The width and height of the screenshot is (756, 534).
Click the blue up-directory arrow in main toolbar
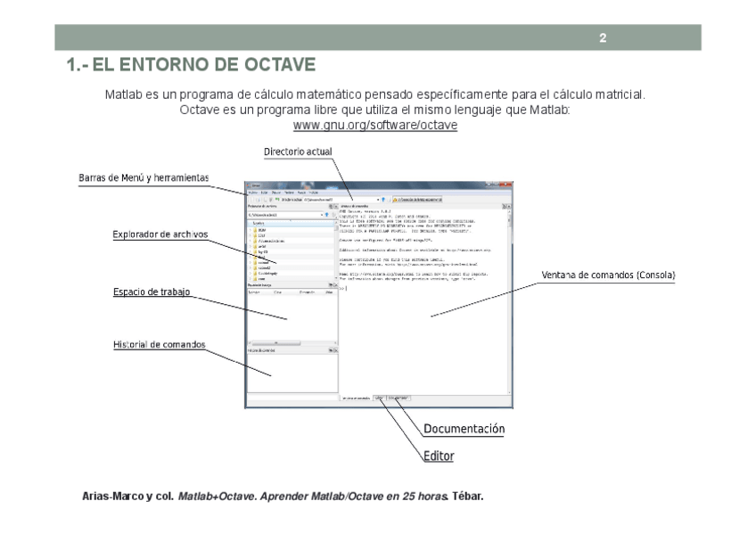coord(383,200)
